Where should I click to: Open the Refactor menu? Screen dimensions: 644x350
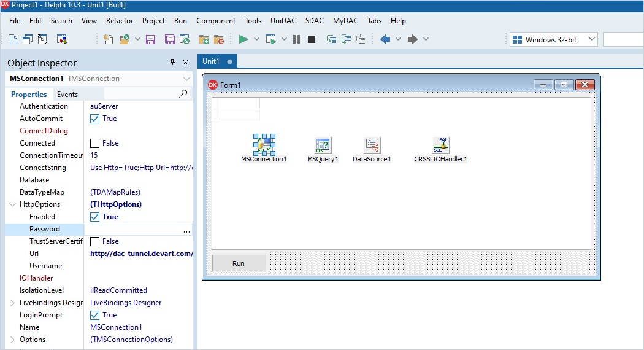(120, 20)
